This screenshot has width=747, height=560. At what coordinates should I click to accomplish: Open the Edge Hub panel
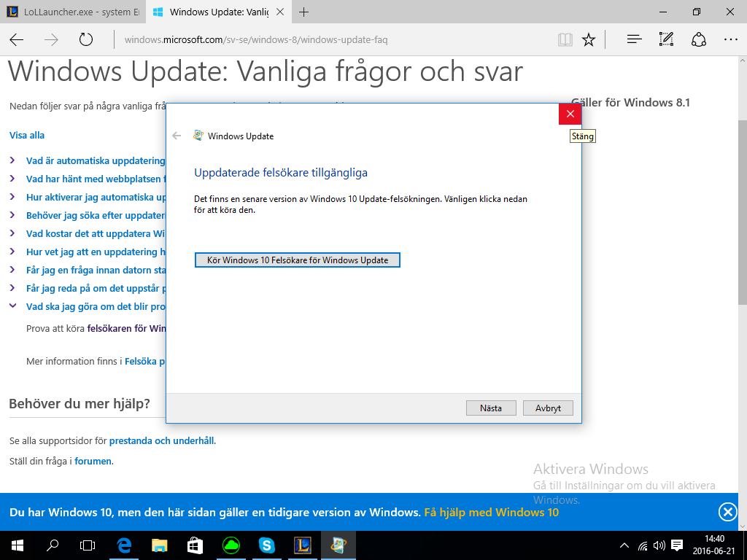click(x=634, y=39)
